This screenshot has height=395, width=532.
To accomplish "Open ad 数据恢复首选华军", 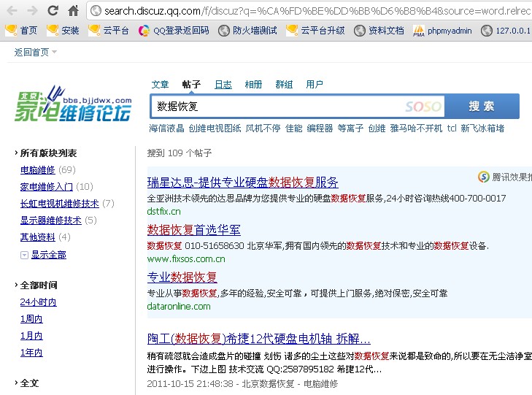I will coord(193,230).
